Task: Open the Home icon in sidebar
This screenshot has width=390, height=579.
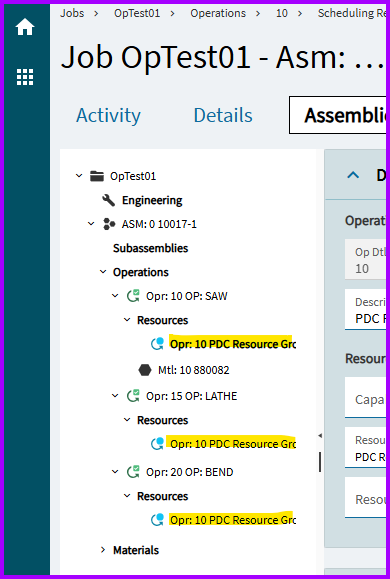Action: point(25,28)
